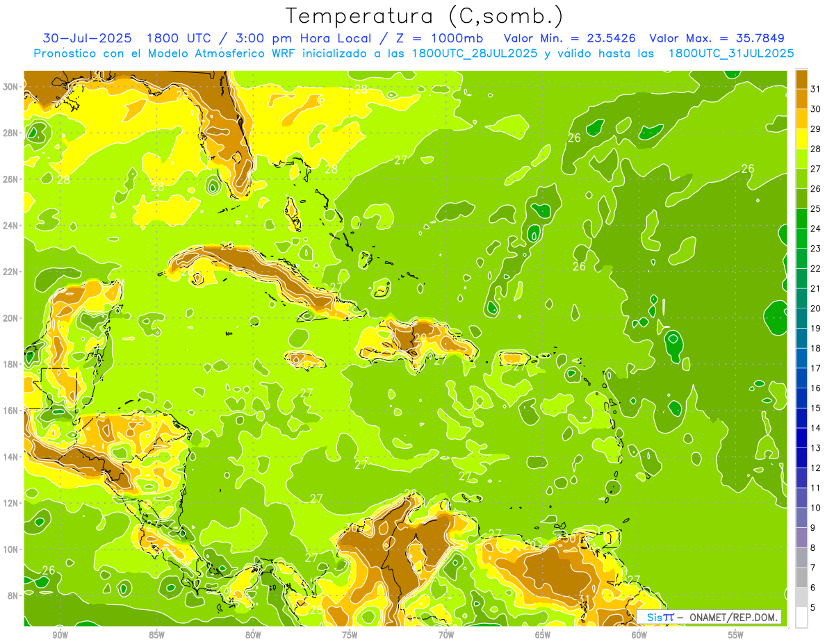Click the "24N" latitude label
This screenshot has height=644, width=834.
click(12, 226)
